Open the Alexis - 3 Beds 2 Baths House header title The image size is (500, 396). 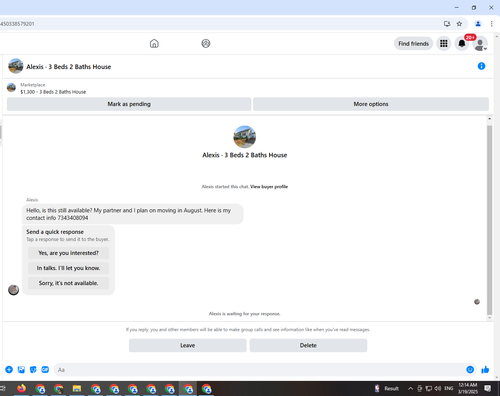click(x=69, y=67)
